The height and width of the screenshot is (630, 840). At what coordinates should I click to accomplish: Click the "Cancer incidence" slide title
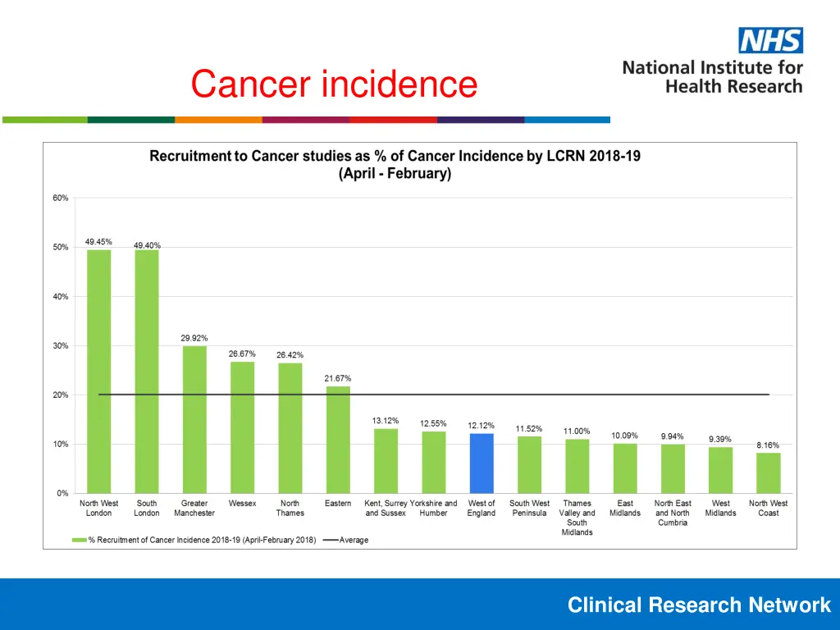coord(333,84)
